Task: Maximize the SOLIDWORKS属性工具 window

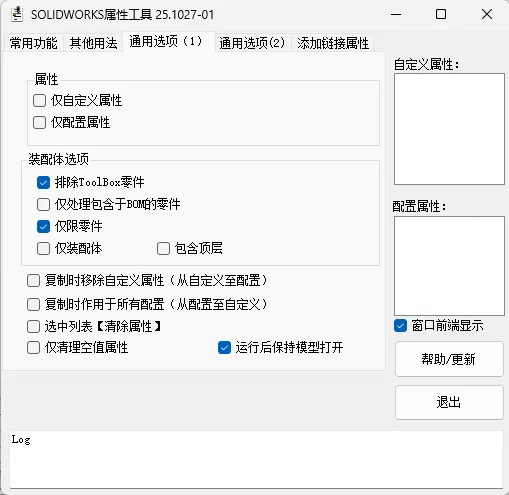Action: point(441,14)
